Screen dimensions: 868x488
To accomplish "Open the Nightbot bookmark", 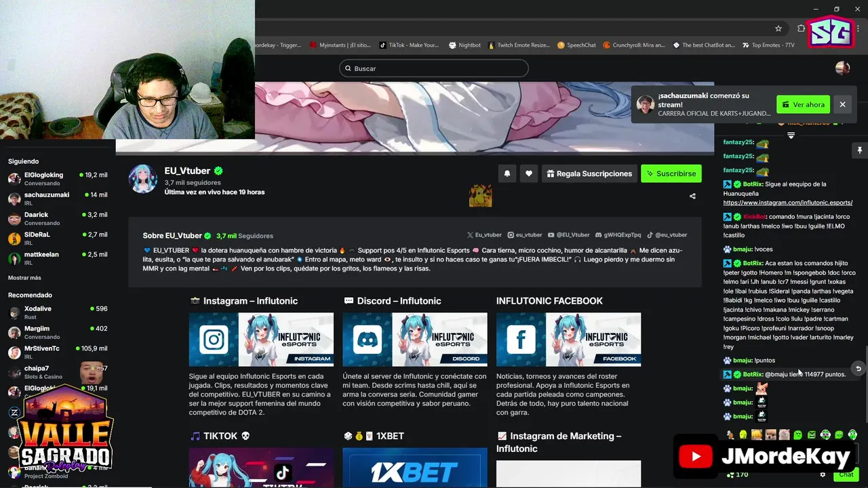I will [465, 45].
